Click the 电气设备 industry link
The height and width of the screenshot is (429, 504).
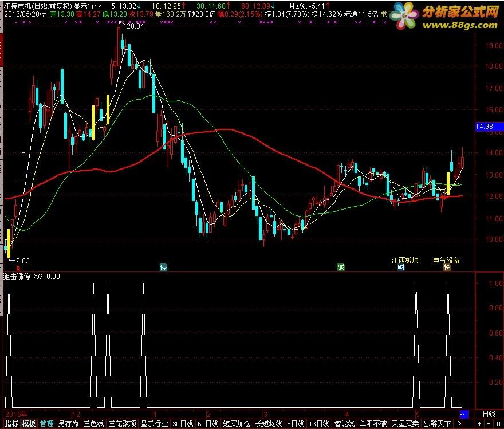click(447, 260)
